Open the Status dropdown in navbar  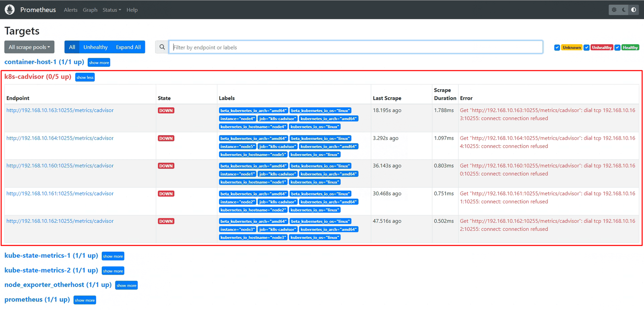click(x=111, y=10)
